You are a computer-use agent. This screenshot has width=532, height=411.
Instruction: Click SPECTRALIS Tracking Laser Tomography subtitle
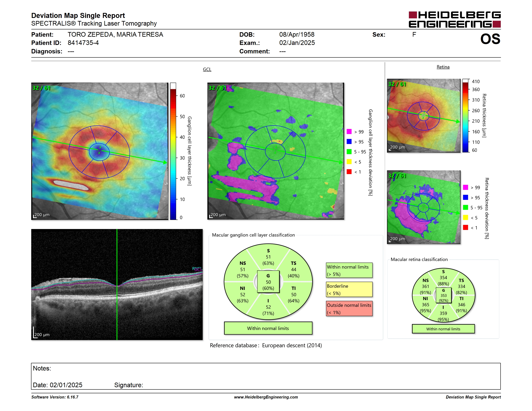coord(94,24)
